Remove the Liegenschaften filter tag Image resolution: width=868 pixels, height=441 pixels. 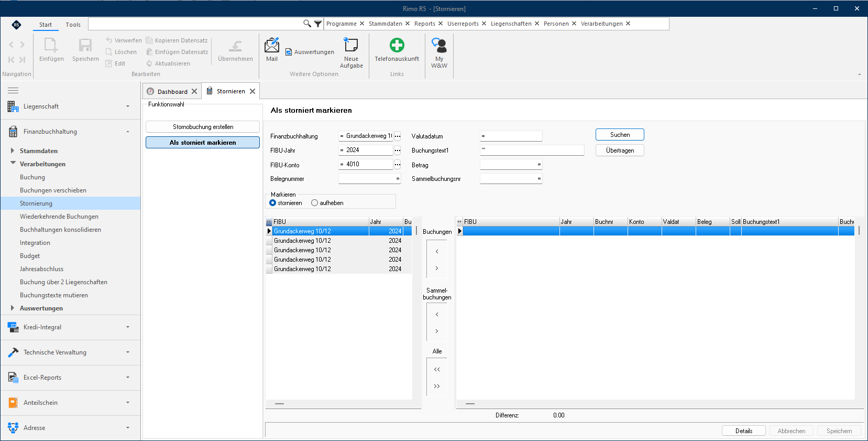click(x=537, y=24)
